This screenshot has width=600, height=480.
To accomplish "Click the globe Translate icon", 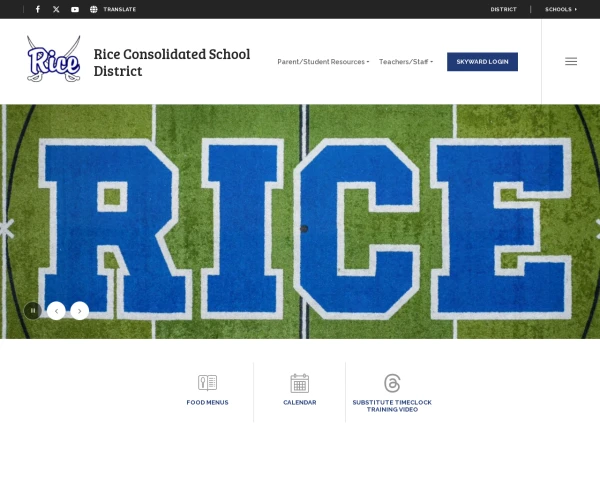I will 94,9.
